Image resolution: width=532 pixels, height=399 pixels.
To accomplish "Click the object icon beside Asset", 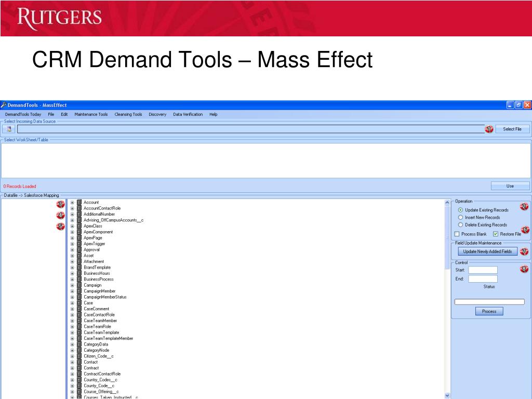I will (x=79, y=256).
